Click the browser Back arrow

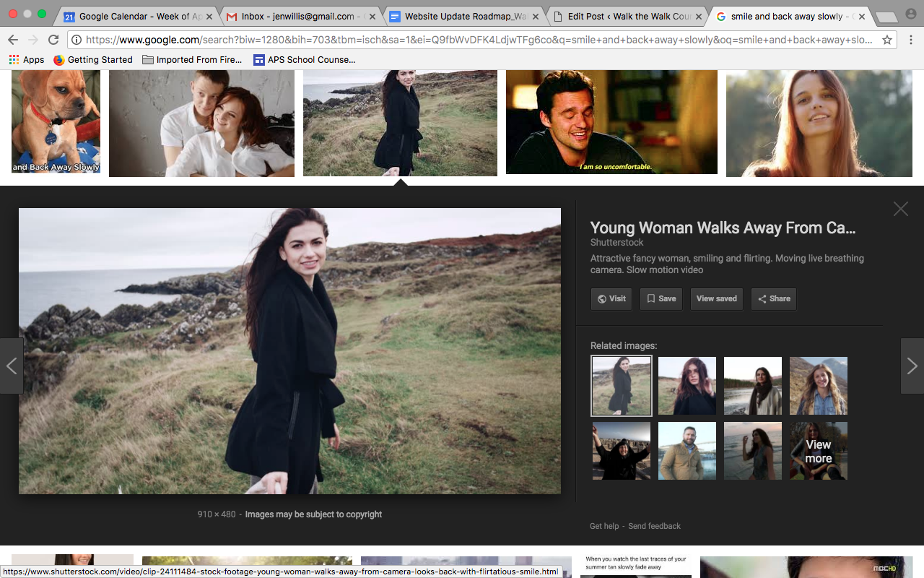pyautogui.click(x=13, y=40)
